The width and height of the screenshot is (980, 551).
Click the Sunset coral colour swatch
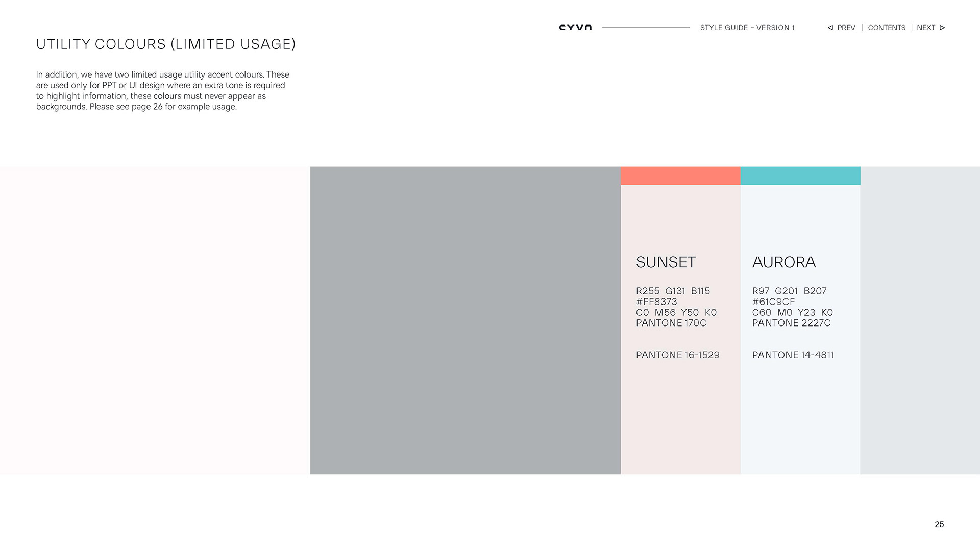(680, 176)
